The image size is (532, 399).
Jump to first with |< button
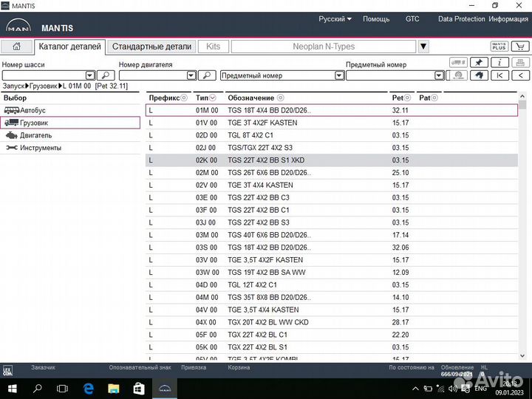pyautogui.click(x=499, y=75)
